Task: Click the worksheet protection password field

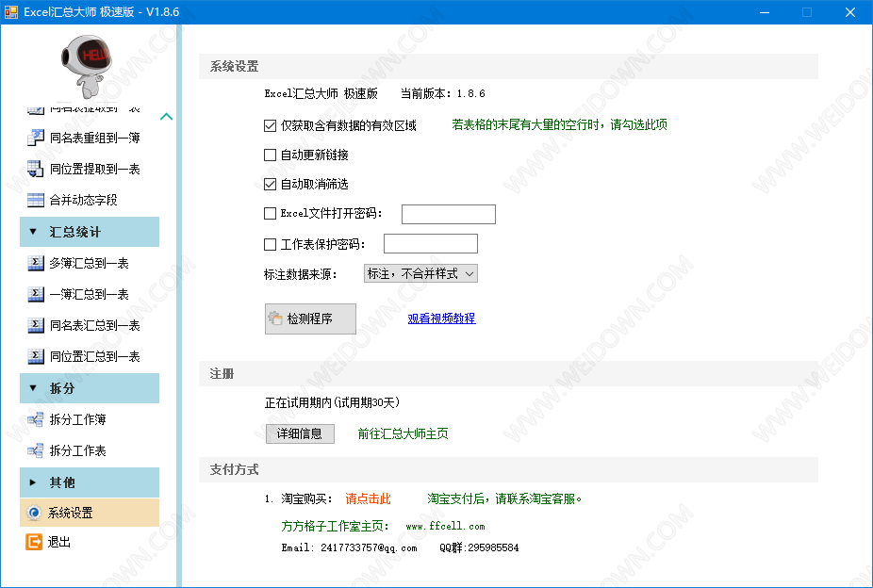Action: [431, 244]
